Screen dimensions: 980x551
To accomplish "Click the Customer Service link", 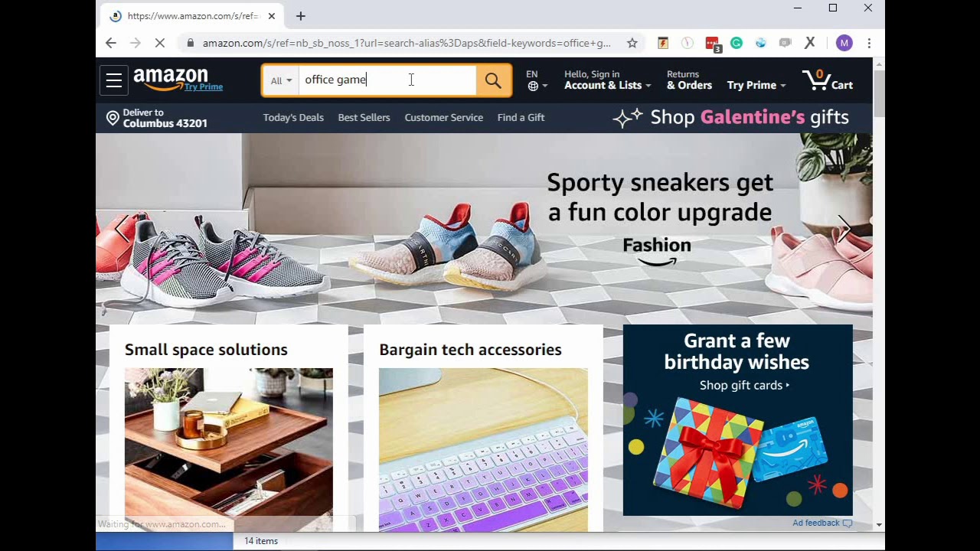I will (443, 118).
